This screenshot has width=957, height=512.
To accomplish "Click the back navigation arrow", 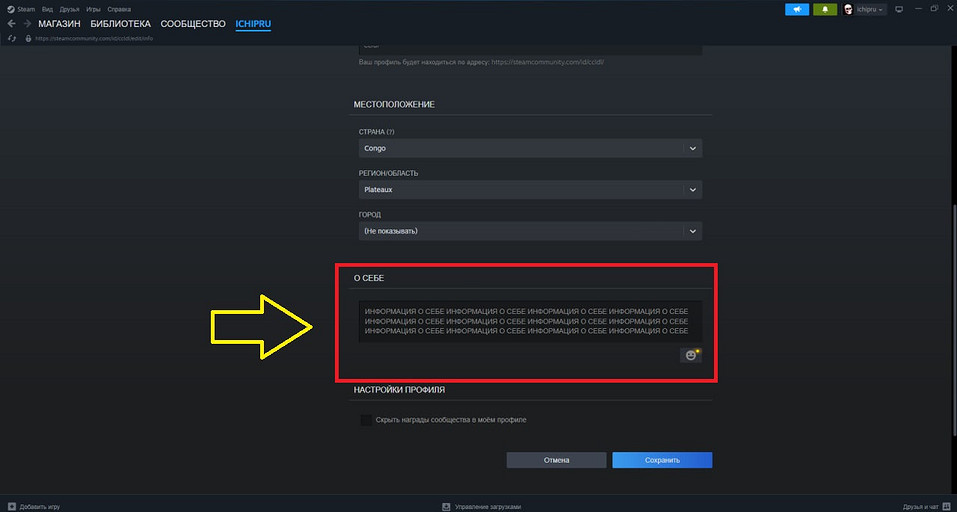I will [x=11, y=23].
